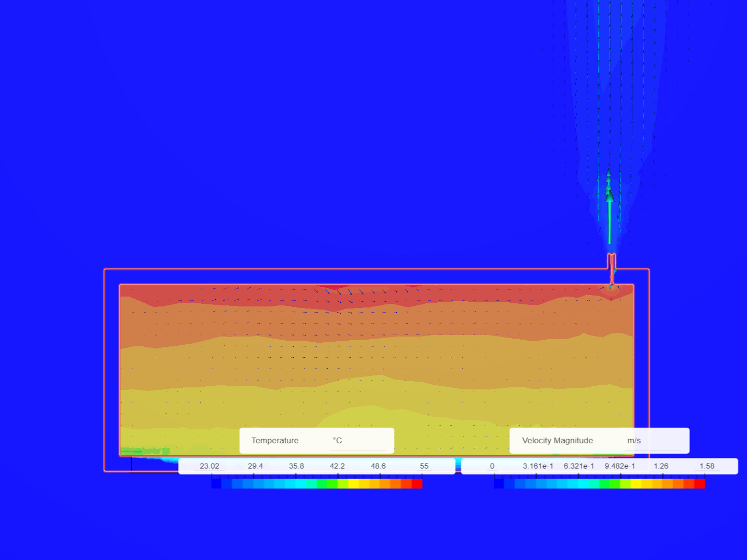This screenshot has height=560, width=747.
Task: Edit the temperature minimum value 23.02
Action: point(210,466)
